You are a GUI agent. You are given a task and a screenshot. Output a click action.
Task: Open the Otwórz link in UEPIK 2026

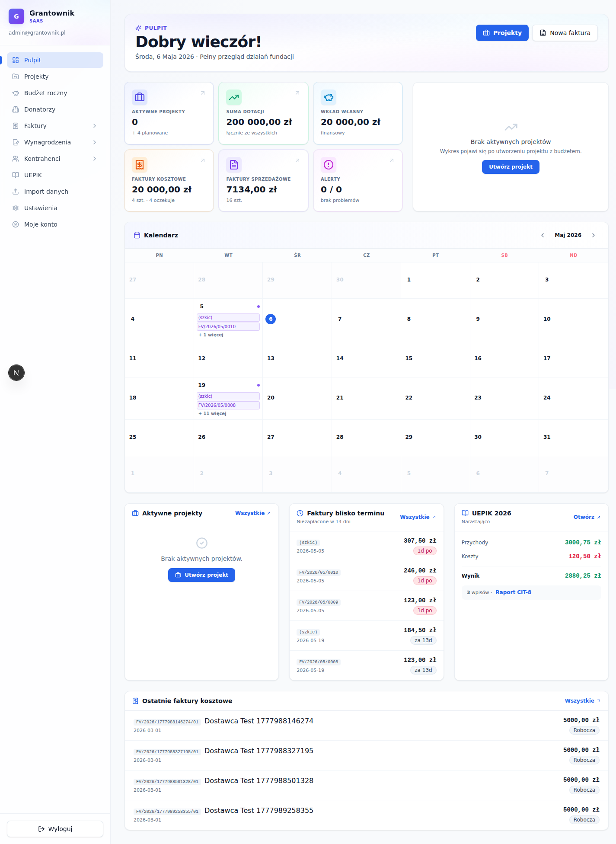587,517
